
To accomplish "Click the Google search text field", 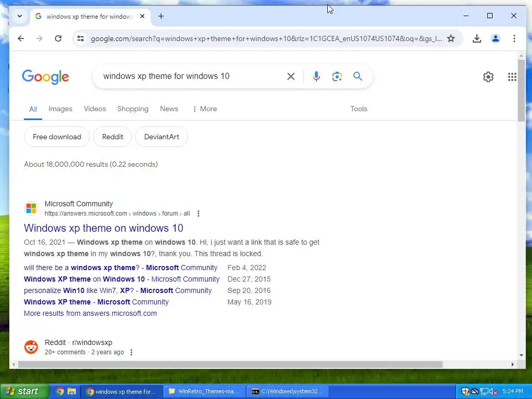I will pos(192,76).
